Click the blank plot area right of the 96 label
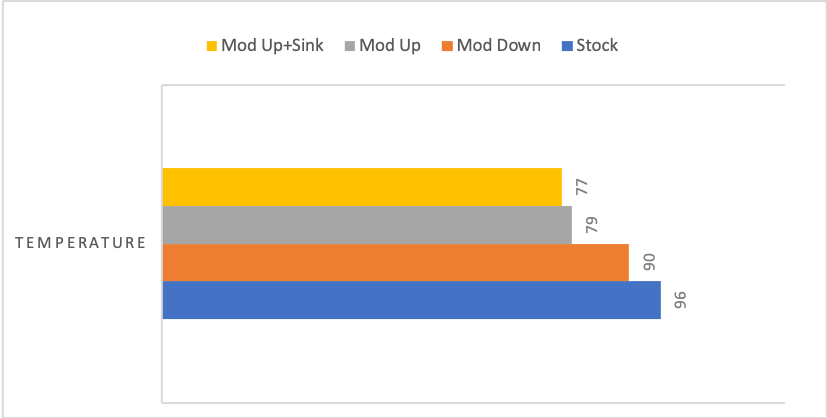Viewport: 827px width, 418px height. click(x=740, y=300)
